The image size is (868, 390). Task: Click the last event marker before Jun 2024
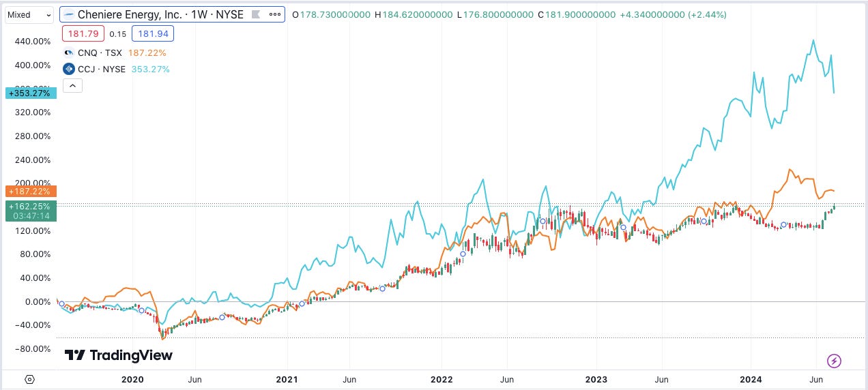click(x=784, y=225)
